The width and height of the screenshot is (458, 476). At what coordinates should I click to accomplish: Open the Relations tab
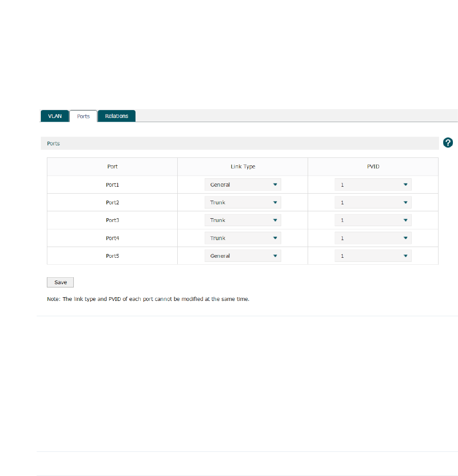[x=117, y=116]
